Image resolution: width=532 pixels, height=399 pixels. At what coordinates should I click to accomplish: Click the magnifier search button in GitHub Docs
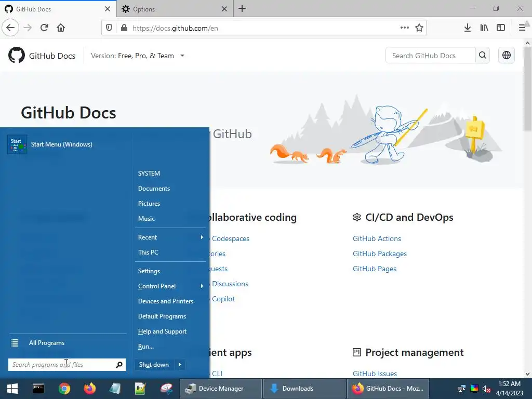(x=483, y=55)
